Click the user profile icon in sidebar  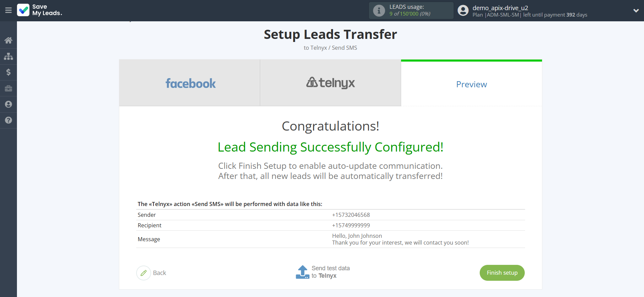coord(8,104)
